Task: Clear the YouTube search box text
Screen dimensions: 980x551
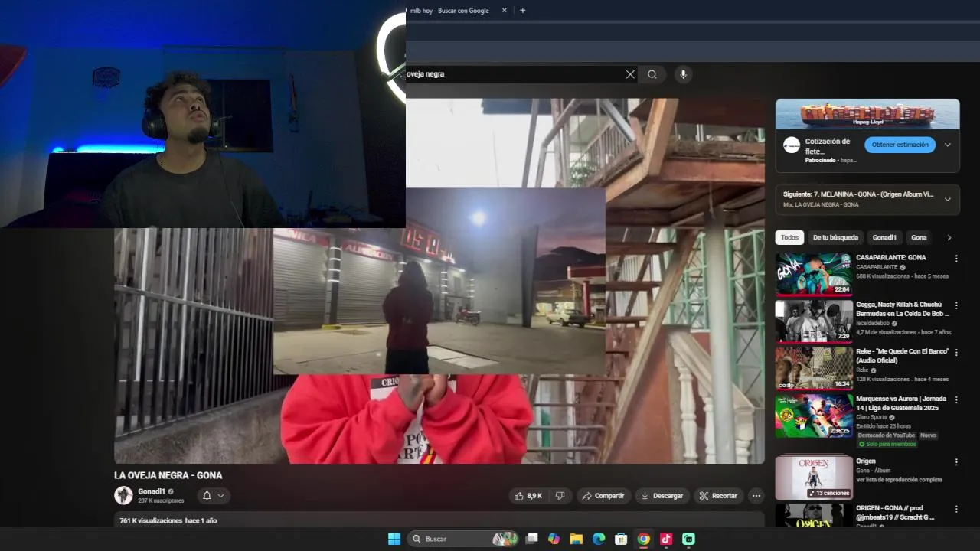Action: click(x=630, y=74)
